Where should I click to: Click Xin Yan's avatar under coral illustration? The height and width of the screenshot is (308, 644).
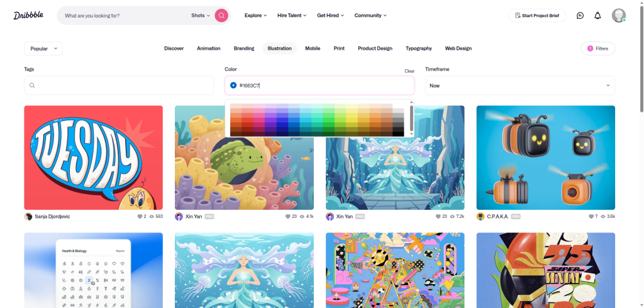click(179, 216)
